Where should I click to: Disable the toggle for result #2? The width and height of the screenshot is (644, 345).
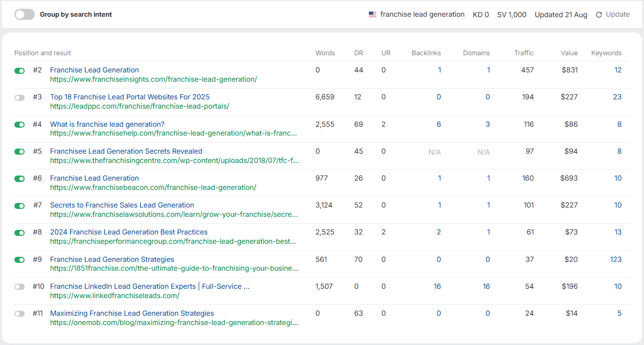19,71
